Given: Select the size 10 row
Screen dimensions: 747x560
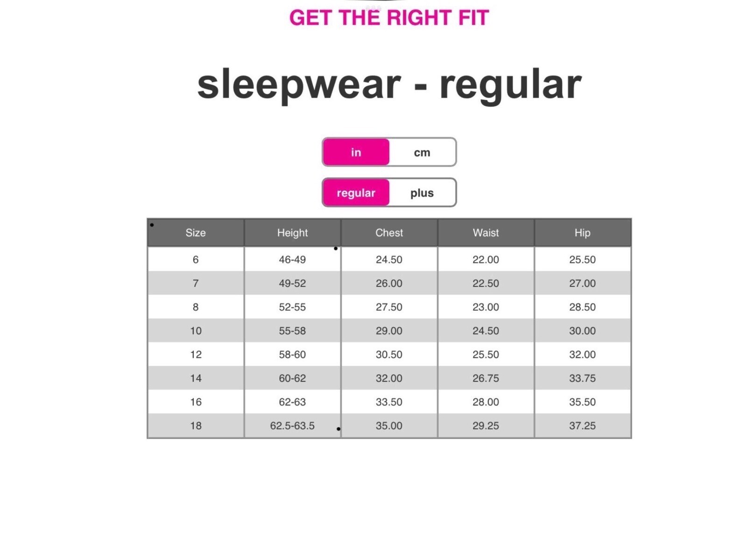Looking at the screenshot, I should pyautogui.click(x=389, y=331).
